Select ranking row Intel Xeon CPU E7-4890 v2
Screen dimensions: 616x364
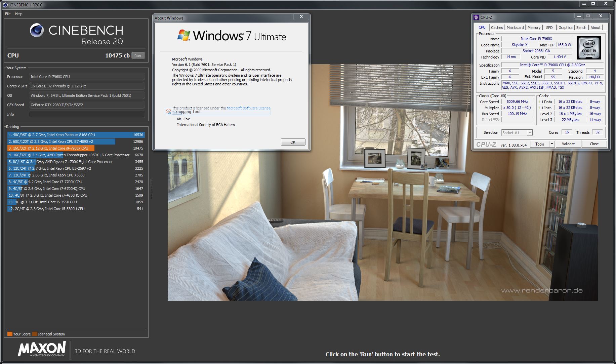point(76,141)
